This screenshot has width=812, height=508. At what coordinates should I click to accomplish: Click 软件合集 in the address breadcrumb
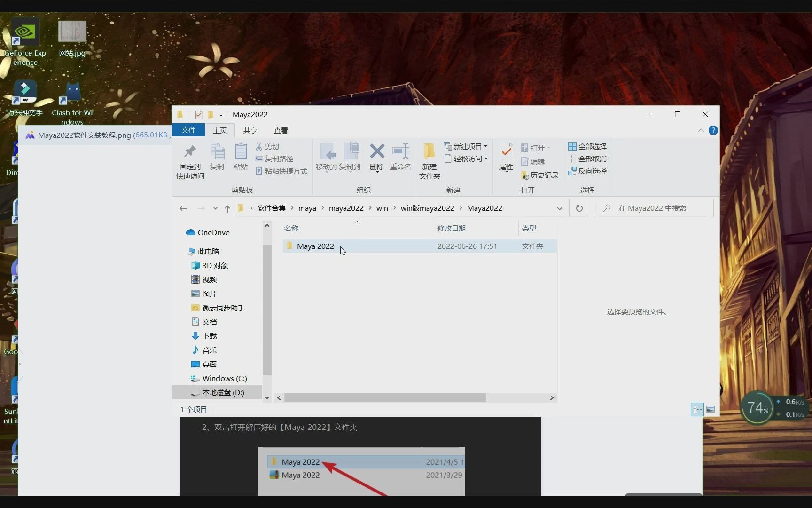[x=272, y=208]
